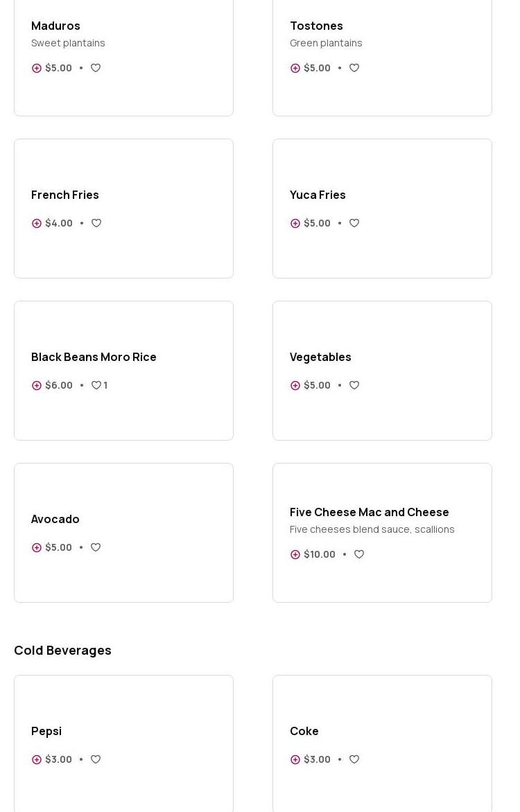Add a Coke to the order
520x812 pixels.
click(295, 759)
